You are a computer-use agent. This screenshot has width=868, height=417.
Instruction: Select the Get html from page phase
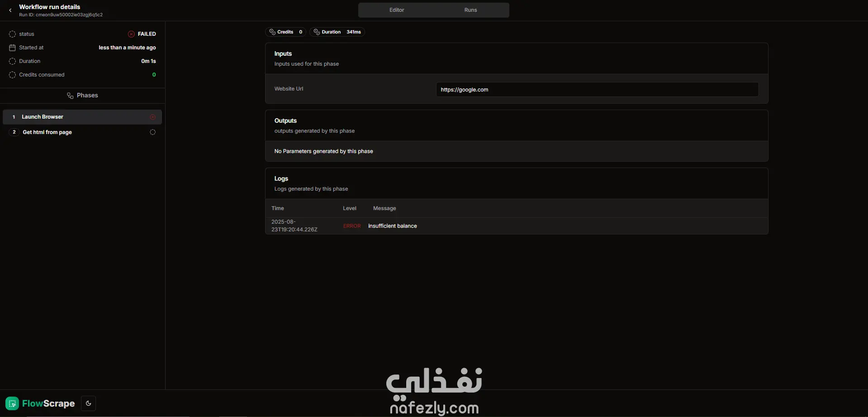(47, 132)
